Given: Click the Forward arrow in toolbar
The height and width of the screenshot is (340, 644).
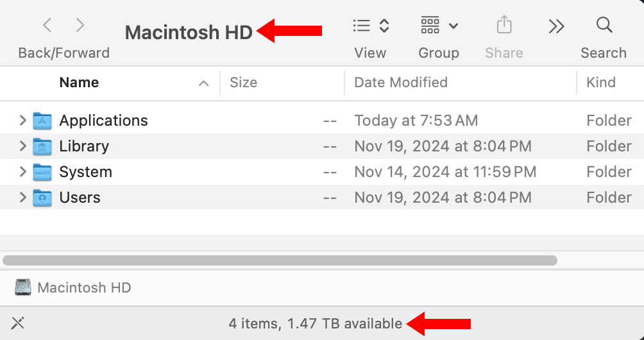Looking at the screenshot, I should 80,26.
